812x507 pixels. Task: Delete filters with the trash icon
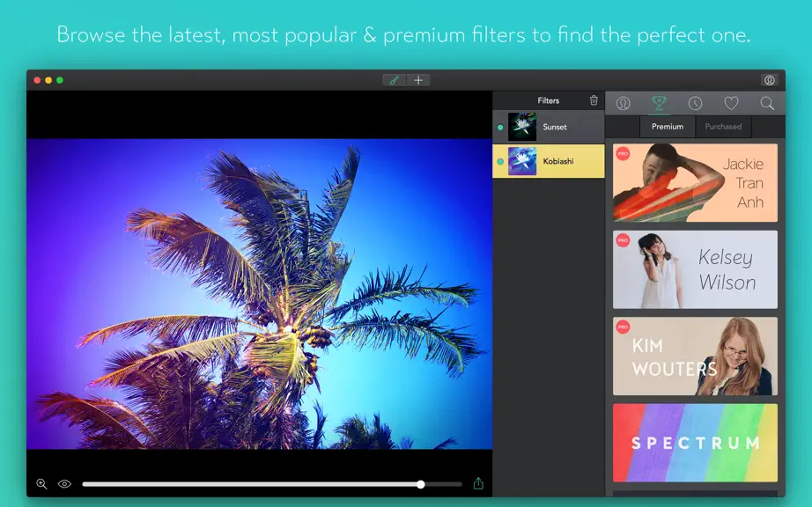point(594,100)
